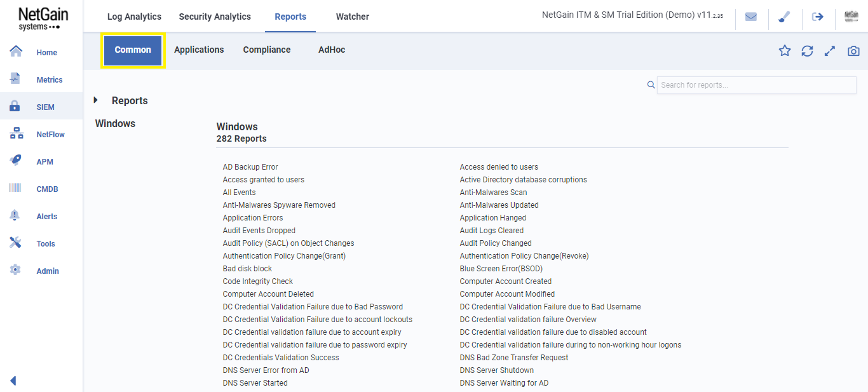Open the Bad disk block report
Image resolution: width=868 pixels, height=392 pixels.
[x=247, y=269]
